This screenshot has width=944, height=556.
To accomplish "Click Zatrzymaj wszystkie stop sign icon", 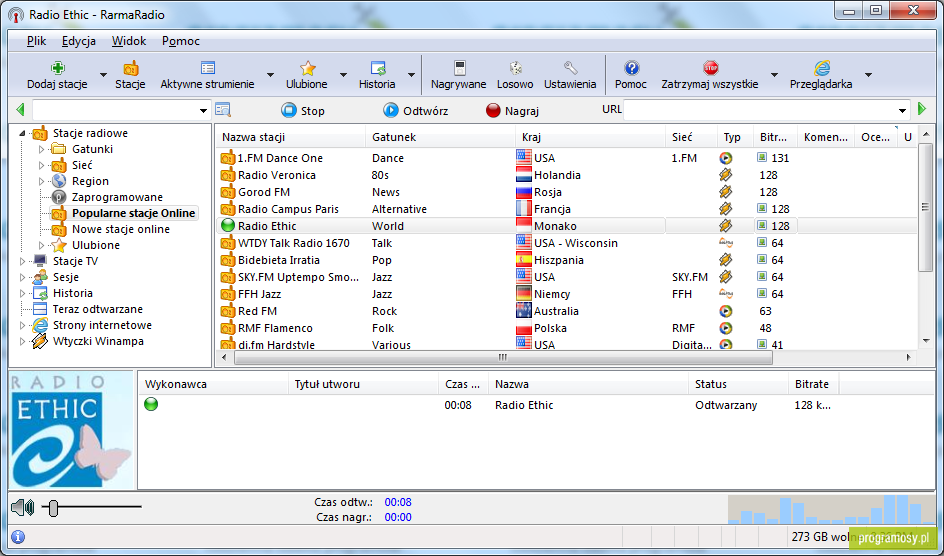I will pyautogui.click(x=710, y=67).
